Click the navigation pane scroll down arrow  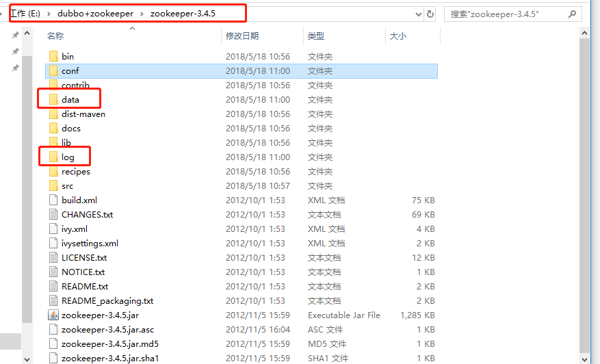27,359
